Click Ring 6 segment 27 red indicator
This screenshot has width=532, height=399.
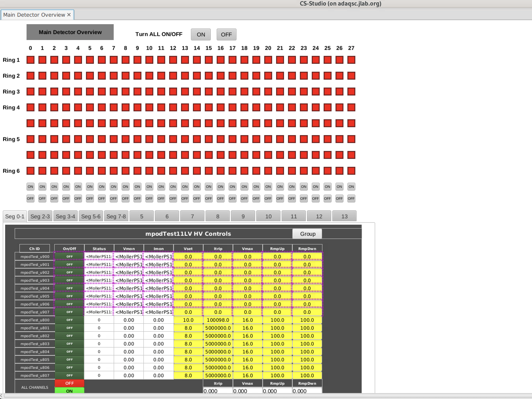click(351, 171)
